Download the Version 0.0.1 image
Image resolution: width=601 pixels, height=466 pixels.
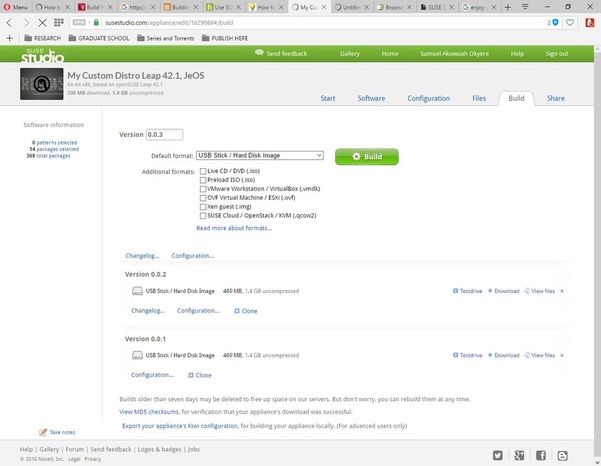(x=503, y=355)
